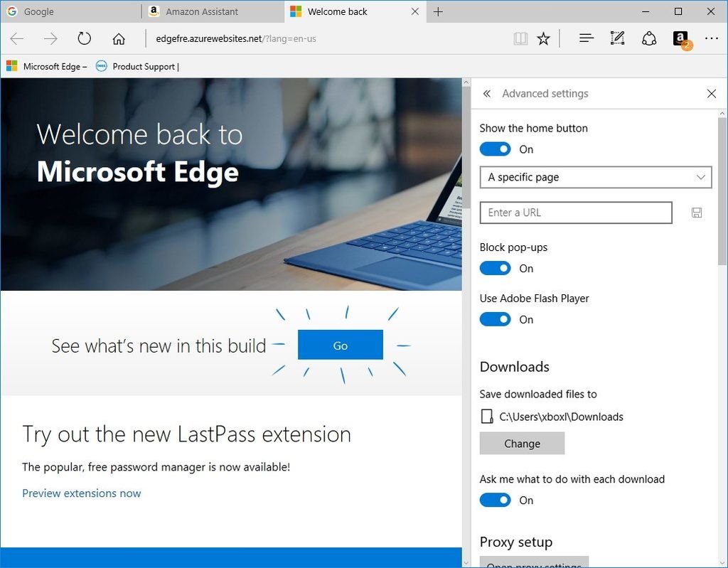Open the Amazon Assistant extension icon
The width and height of the screenshot is (728, 568).
[x=680, y=38]
